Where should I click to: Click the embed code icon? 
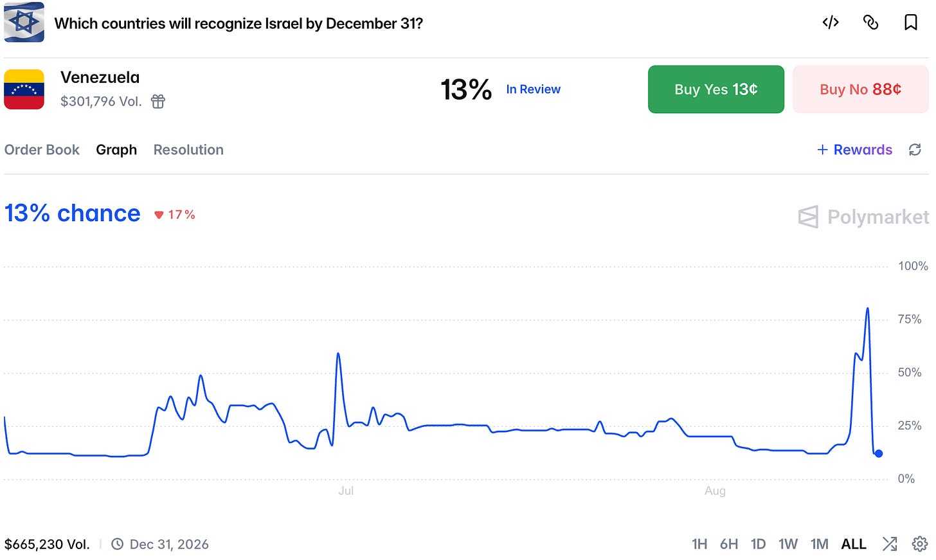[x=831, y=23]
